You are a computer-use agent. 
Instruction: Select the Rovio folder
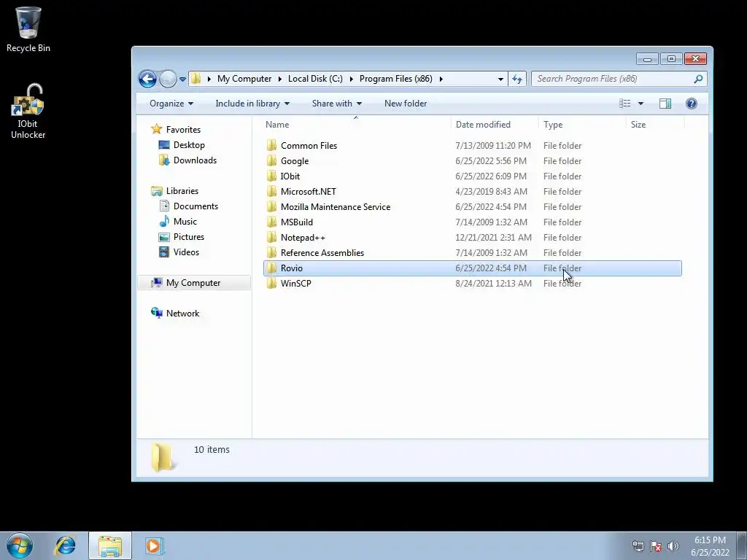472,268
